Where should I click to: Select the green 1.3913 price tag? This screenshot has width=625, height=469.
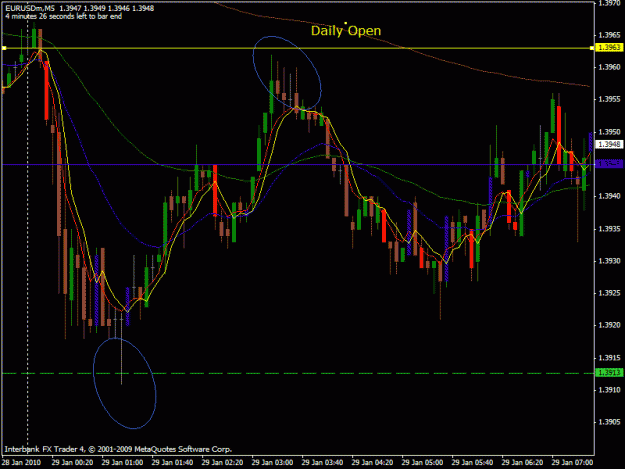pos(609,373)
